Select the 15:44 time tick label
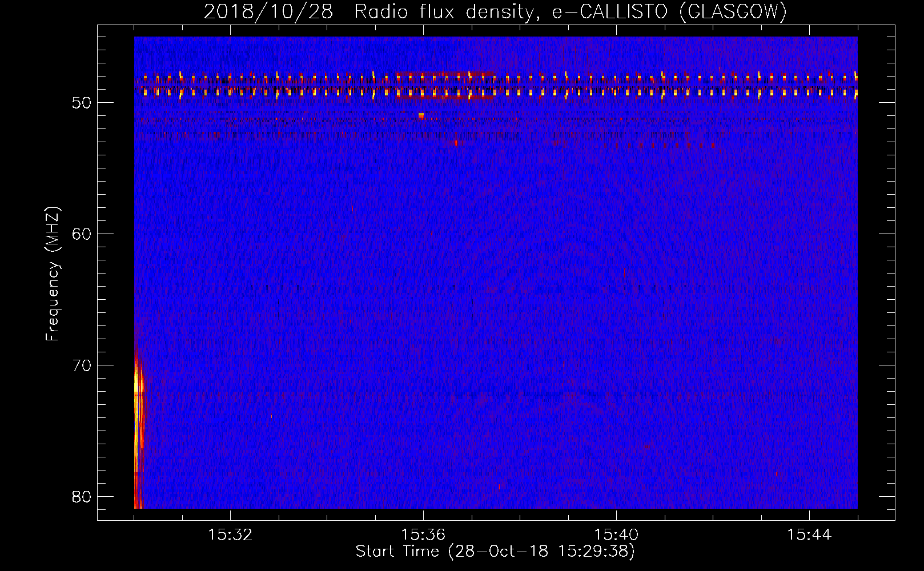Screen dimensions: 924x571 click(x=809, y=535)
